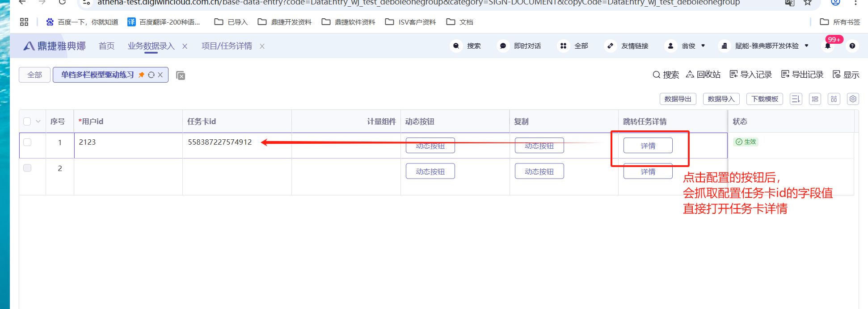Open the 文档 bookmarks folder

(x=460, y=22)
